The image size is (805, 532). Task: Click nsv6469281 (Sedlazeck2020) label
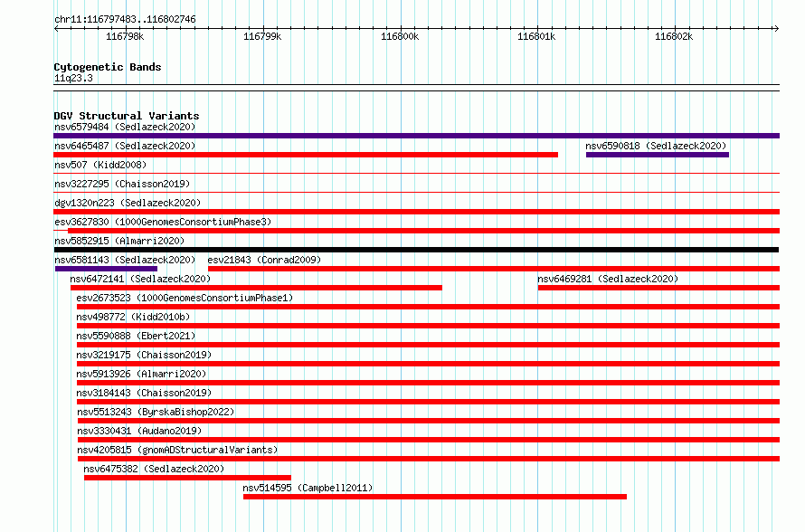pos(608,279)
